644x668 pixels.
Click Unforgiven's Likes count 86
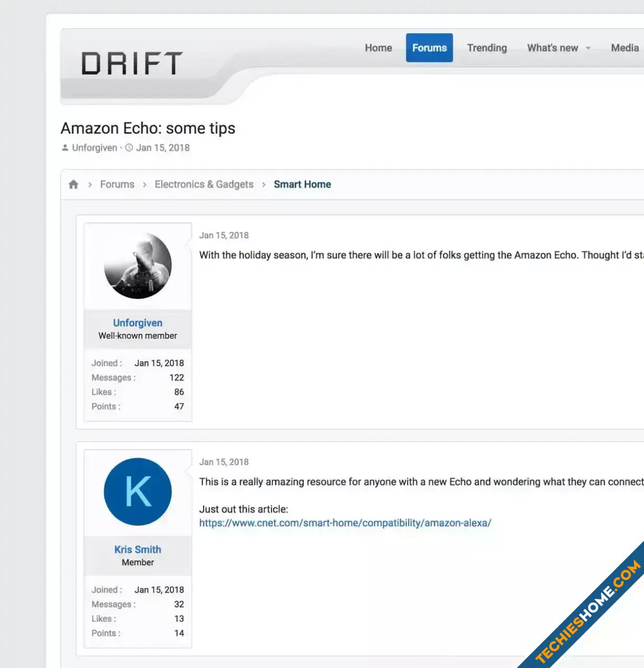pos(179,392)
